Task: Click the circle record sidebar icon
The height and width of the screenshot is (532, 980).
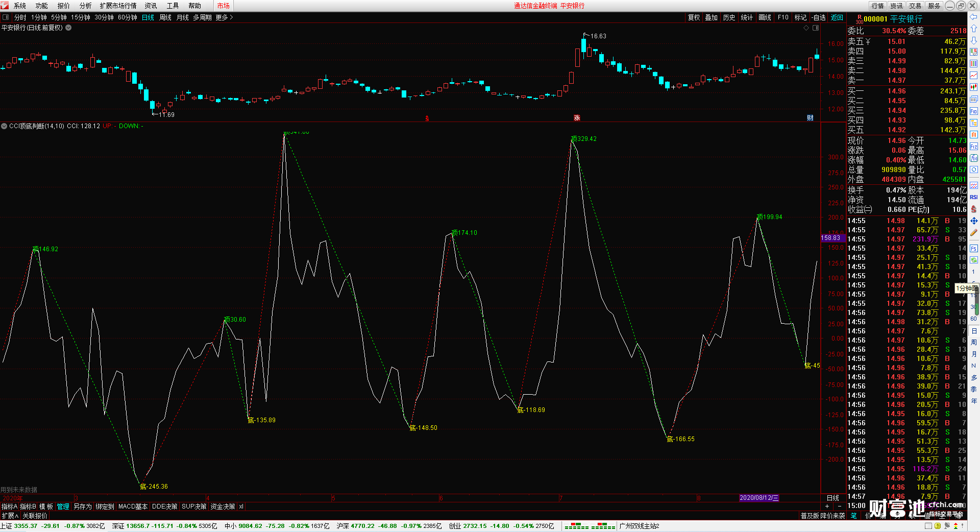Action: 974,170
